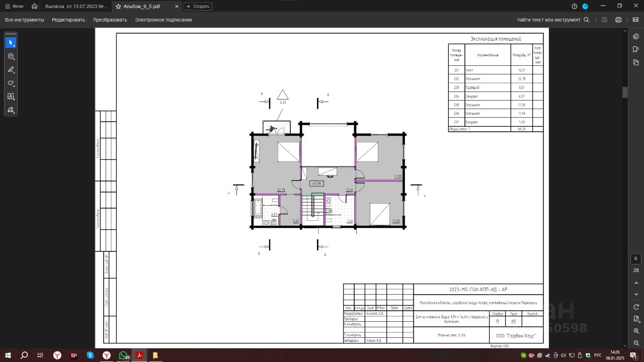Open the Редактировать menu
The image size is (644, 362).
(68, 20)
